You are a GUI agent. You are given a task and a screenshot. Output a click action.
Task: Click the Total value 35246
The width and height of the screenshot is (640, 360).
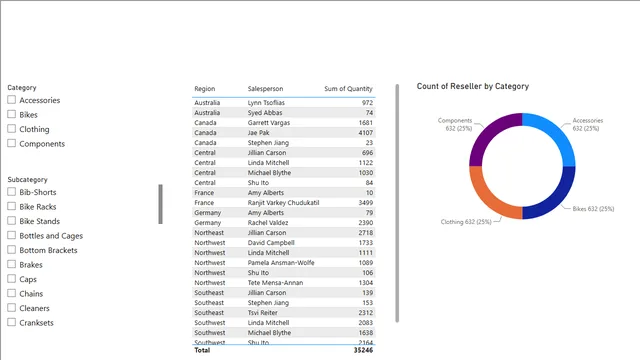[x=363, y=350]
